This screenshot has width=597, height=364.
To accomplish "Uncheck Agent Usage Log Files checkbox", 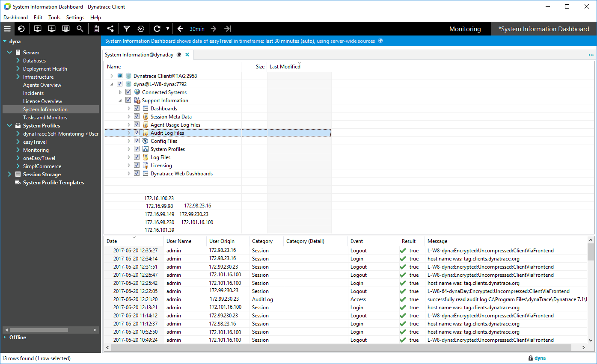I will pos(137,124).
